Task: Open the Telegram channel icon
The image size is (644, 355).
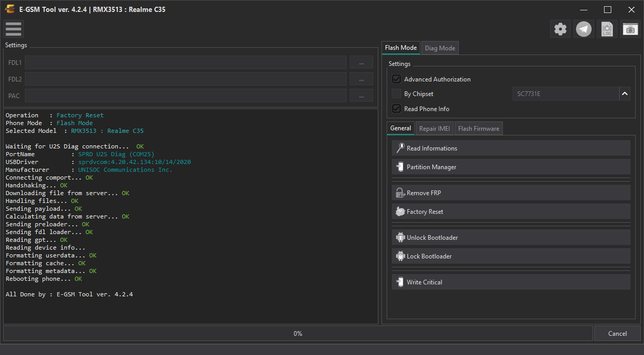Action: click(584, 29)
